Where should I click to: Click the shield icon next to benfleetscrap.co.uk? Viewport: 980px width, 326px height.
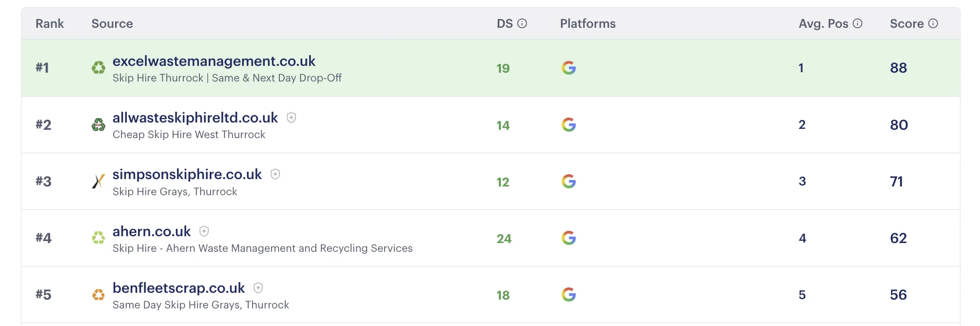pos(258,288)
